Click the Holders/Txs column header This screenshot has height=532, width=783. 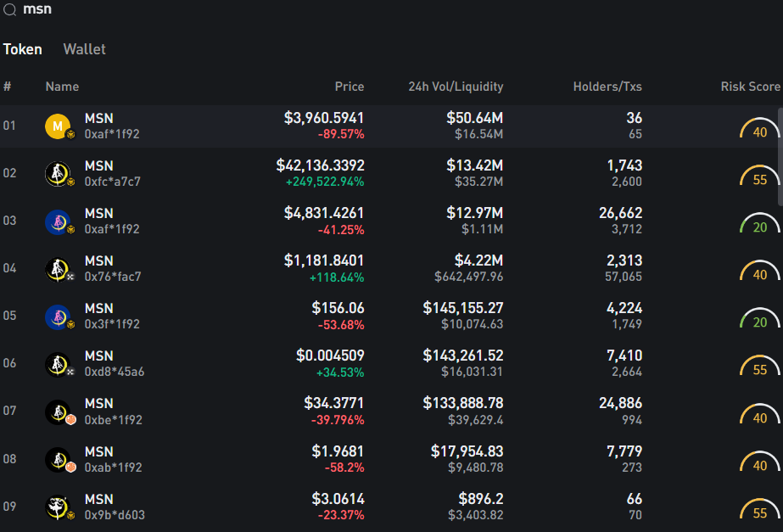pyautogui.click(x=607, y=87)
